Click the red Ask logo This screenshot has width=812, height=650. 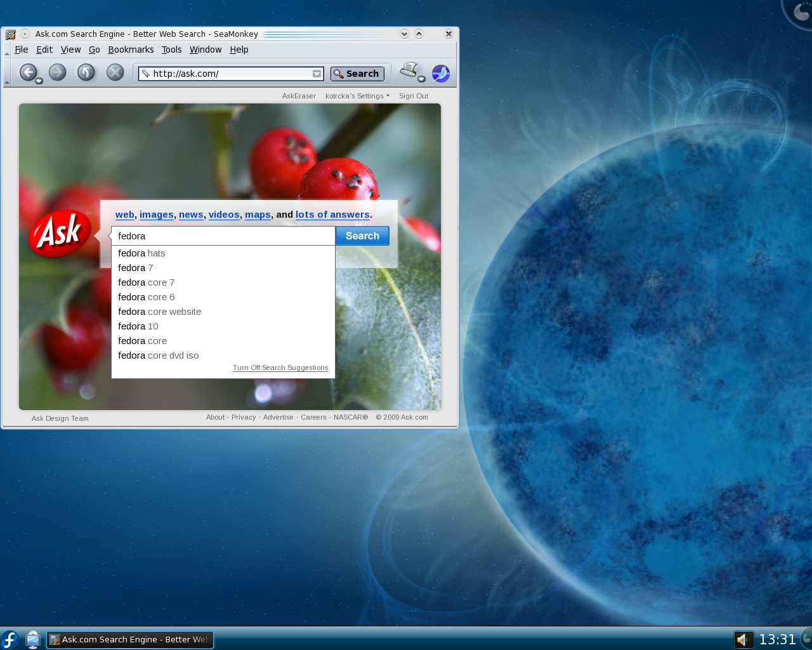point(60,233)
